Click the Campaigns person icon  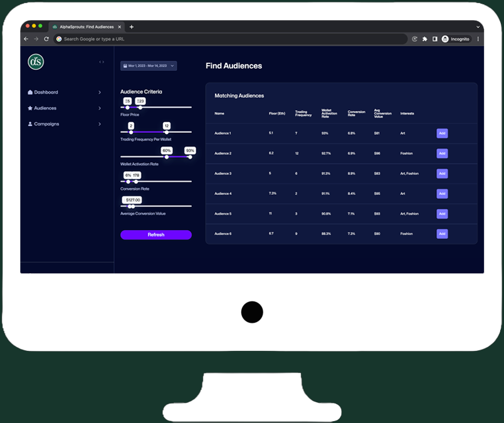click(30, 124)
